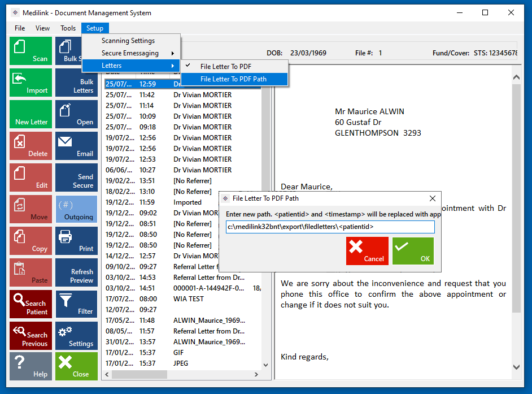Select the 17/05 ALWIN_Maurice_1969 row
The width and height of the screenshot is (532, 394).
(182, 321)
